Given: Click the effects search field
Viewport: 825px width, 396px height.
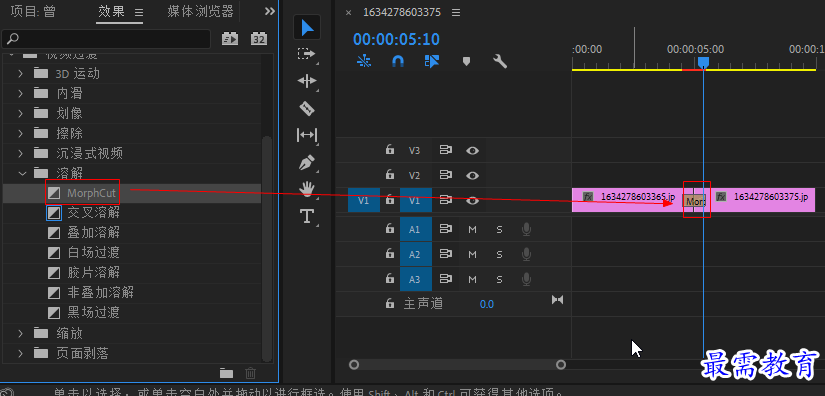Looking at the screenshot, I should (x=107, y=38).
